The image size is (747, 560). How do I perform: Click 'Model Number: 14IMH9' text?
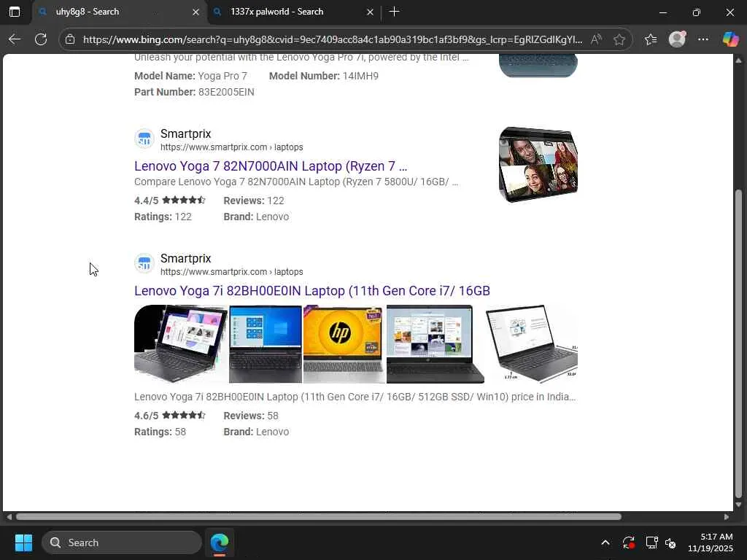pos(324,76)
